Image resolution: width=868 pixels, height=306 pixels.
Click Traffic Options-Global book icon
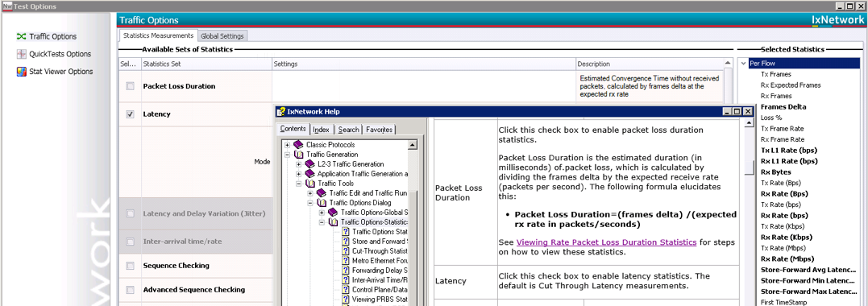(333, 213)
